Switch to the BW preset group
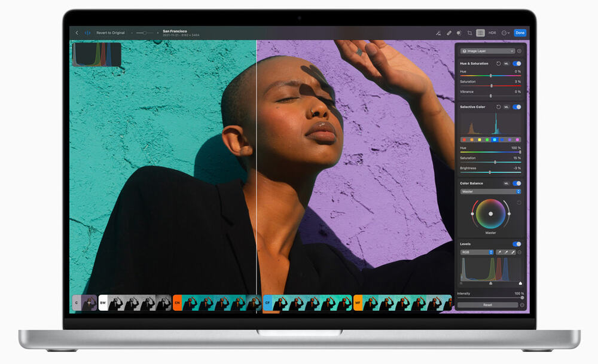The width and height of the screenshot is (598, 364). 103,303
